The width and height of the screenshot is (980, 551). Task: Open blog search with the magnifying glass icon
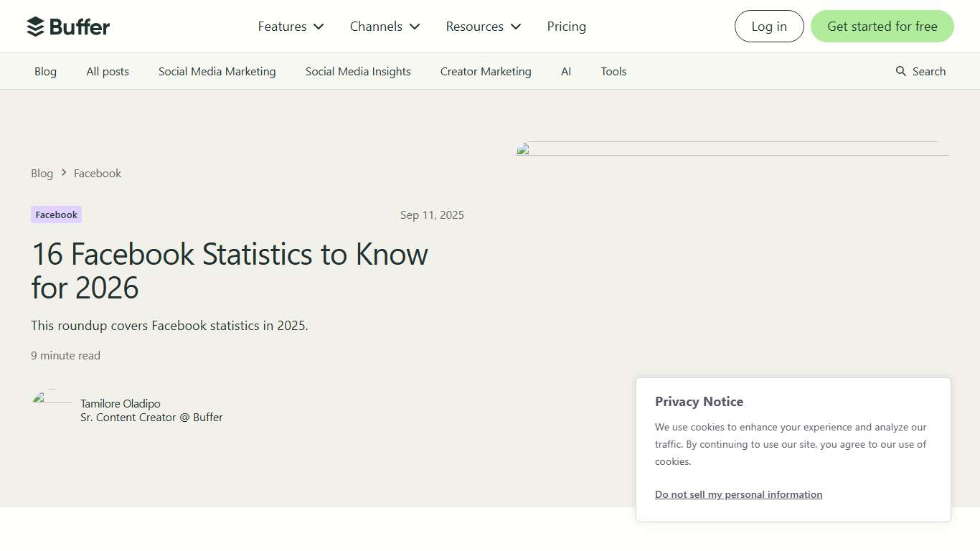(900, 71)
